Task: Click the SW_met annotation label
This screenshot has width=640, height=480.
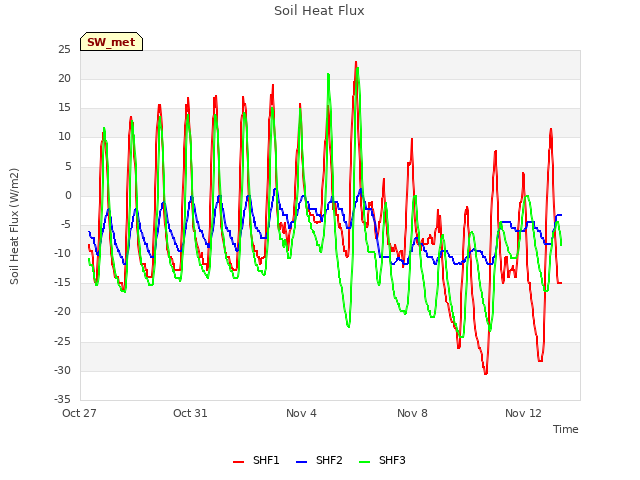Action: 111,42
